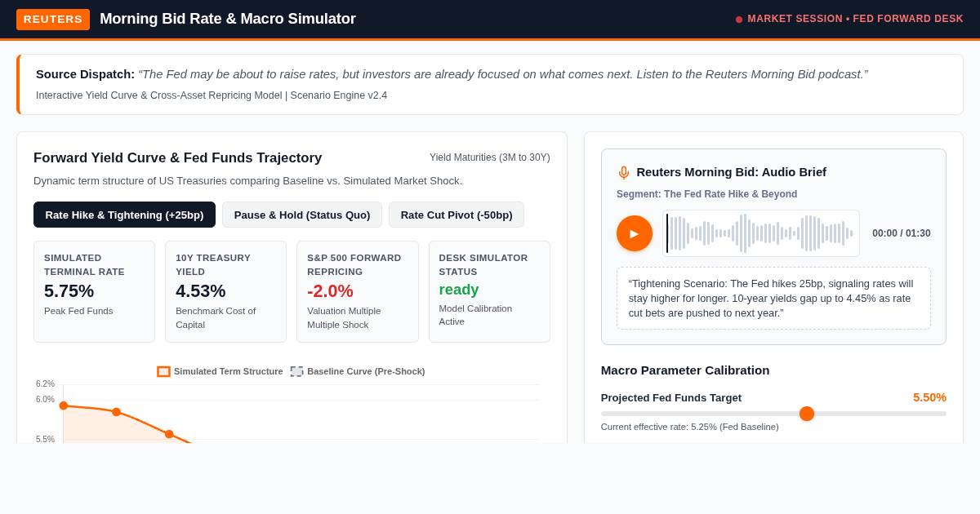This screenshot has width=980, height=514.
Task: Click MARKET SESSION • FED FORWARD DESK label
Action: click(x=855, y=19)
